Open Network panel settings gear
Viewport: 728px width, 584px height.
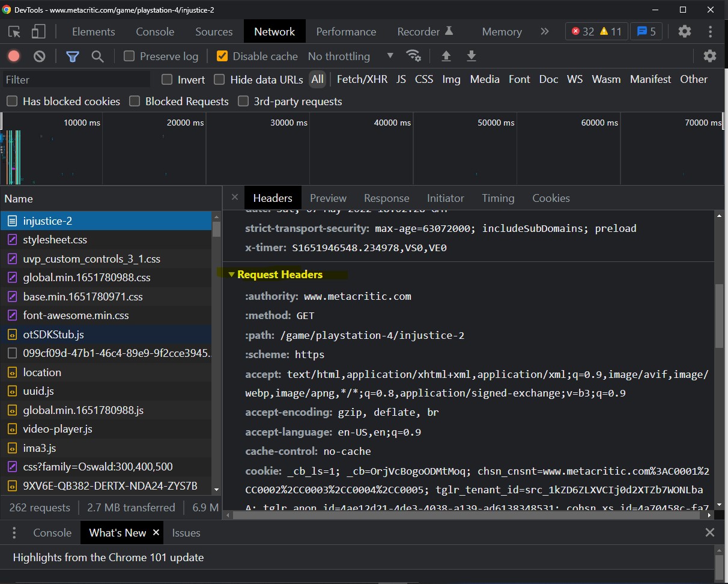point(710,56)
